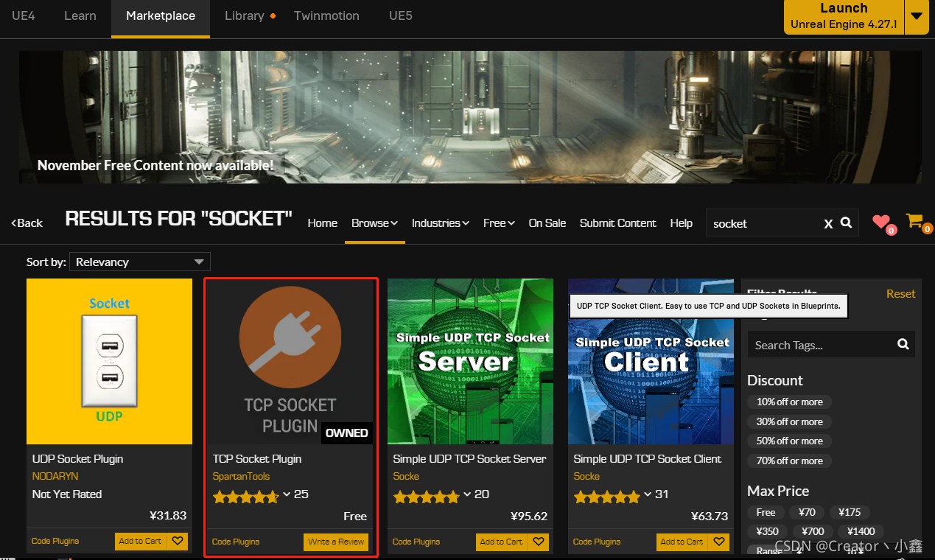Open the TCP Socket Plugin title
The width and height of the screenshot is (935, 560).
coord(257,458)
